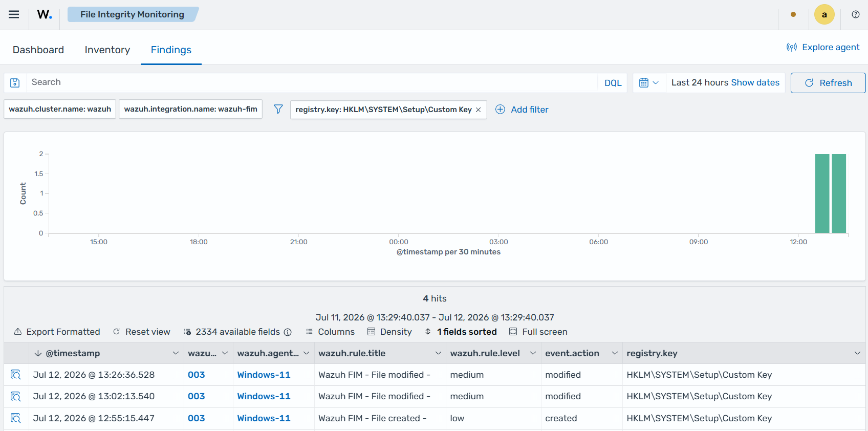Switch table to Full screen

coord(538,332)
